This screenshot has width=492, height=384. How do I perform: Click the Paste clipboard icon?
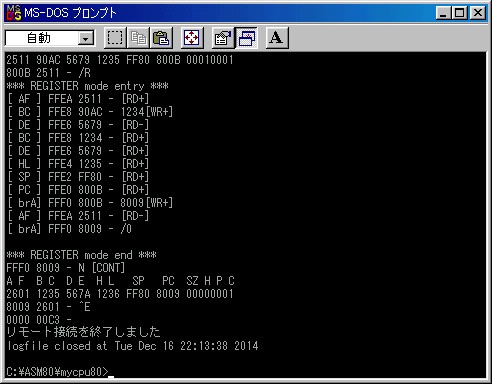[x=161, y=38]
